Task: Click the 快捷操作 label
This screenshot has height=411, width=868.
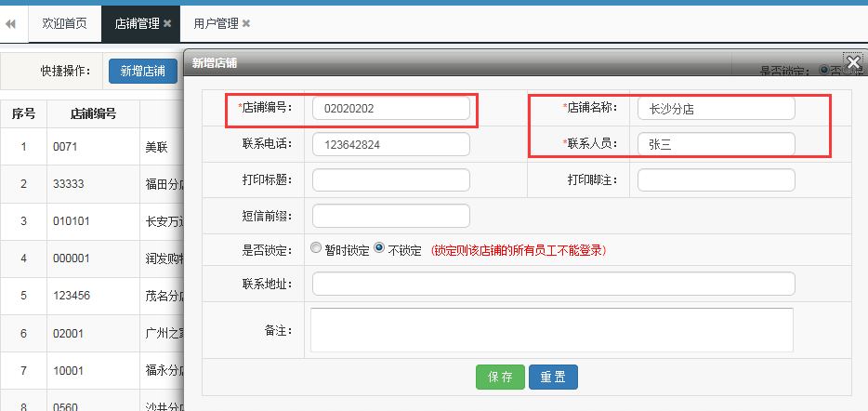Action: 65,72
